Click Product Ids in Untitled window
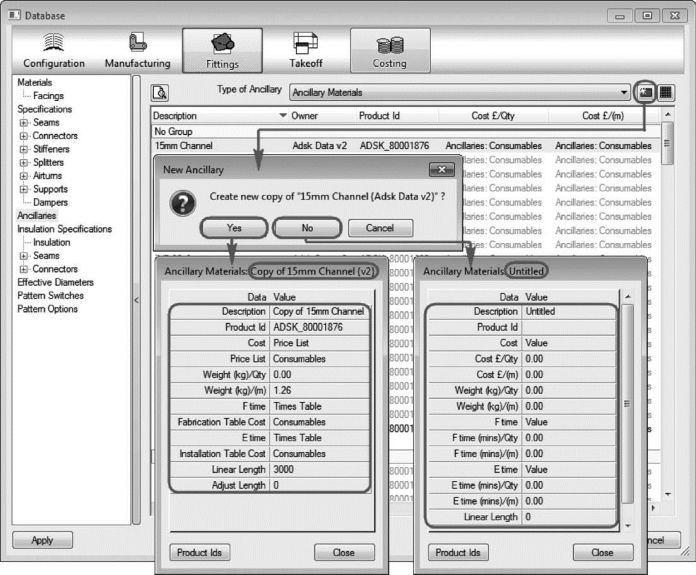 (x=458, y=552)
